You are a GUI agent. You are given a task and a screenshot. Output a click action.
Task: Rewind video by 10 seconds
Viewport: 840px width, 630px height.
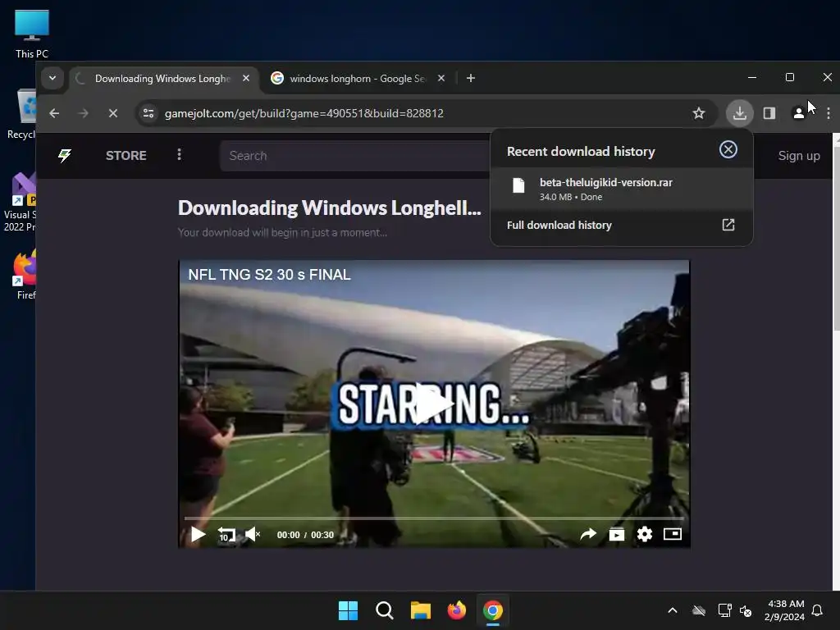click(226, 534)
